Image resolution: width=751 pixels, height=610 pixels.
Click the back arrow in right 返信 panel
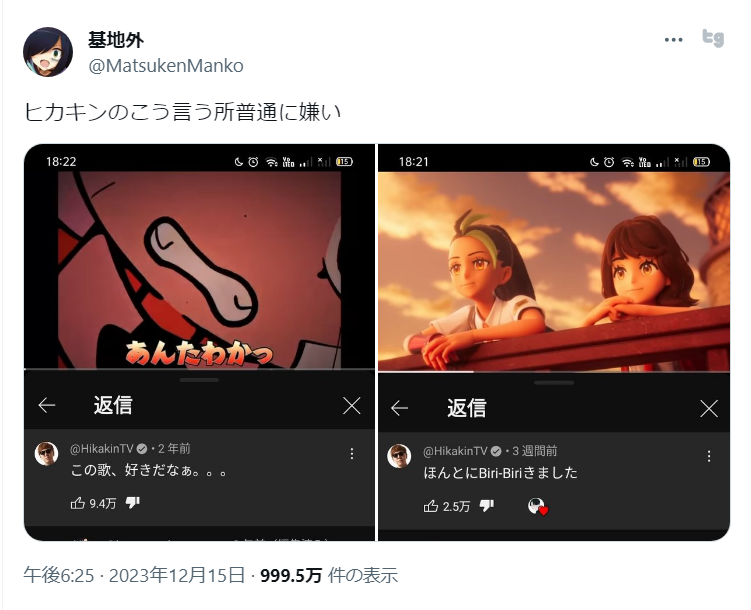(x=399, y=408)
